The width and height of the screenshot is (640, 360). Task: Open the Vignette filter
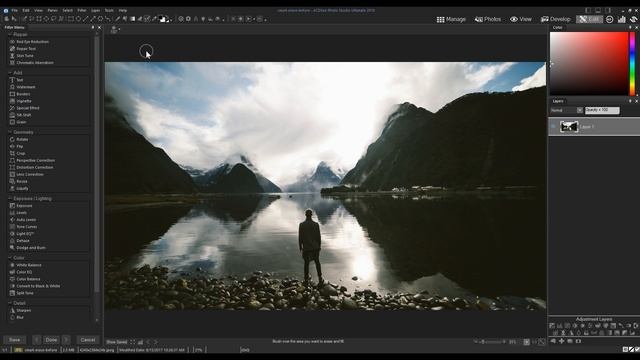point(20,101)
